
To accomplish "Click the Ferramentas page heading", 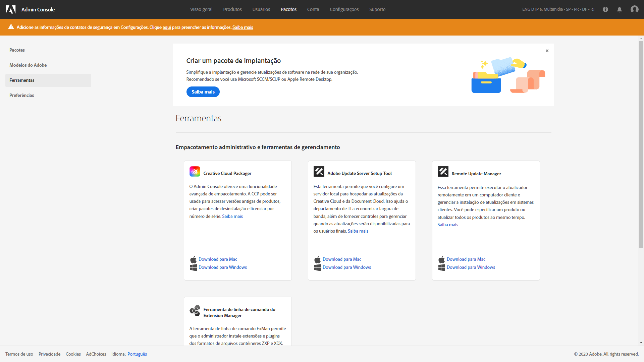I will [x=199, y=118].
